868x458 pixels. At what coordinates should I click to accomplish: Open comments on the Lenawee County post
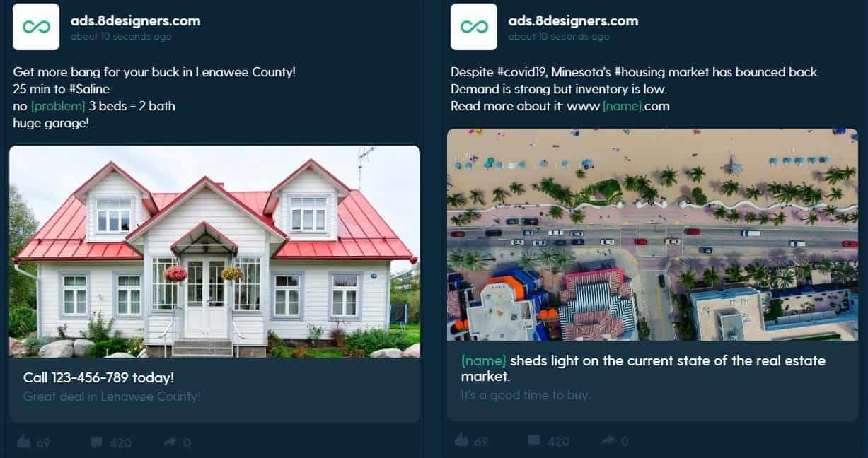[x=111, y=442]
